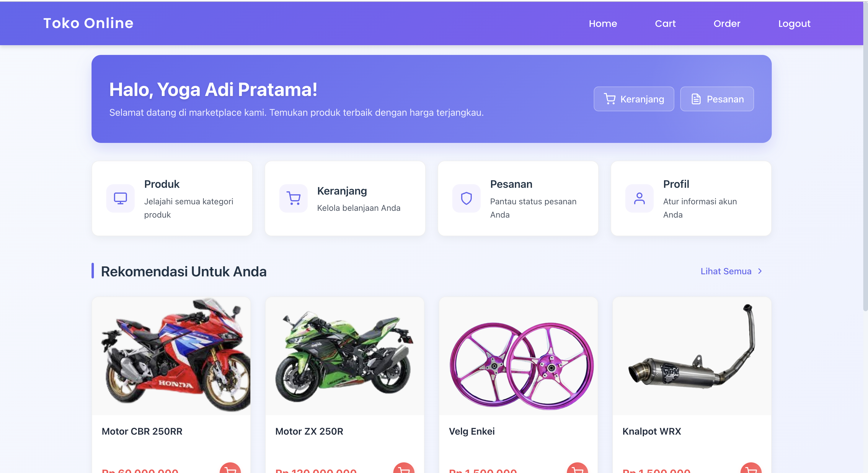The height and width of the screenshot is (473, 868).
Task: Go to Cart in the navbar
Action: point(665,24)
